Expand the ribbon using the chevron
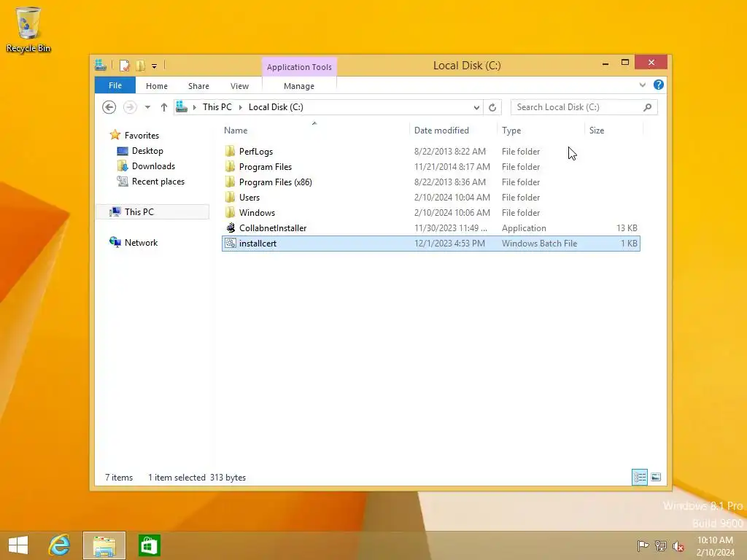Image resolution: width=747 pixels, height=560 pixels. (642, 85)
